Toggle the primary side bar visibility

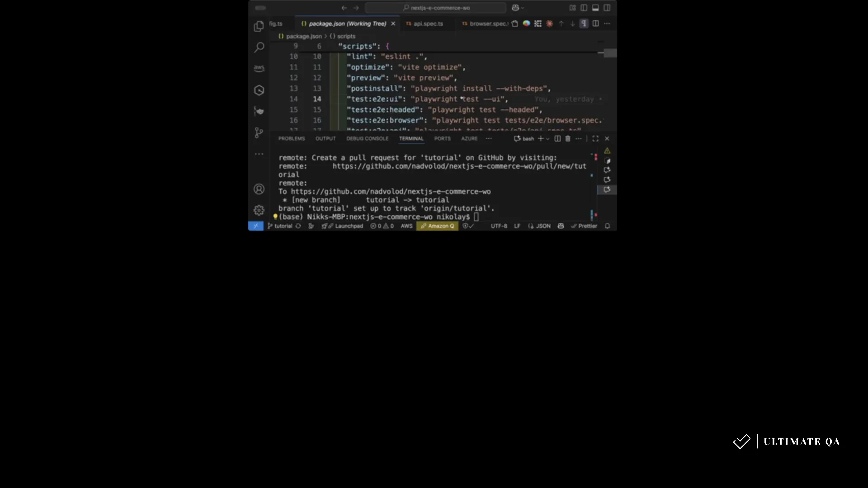click(584, 8)
